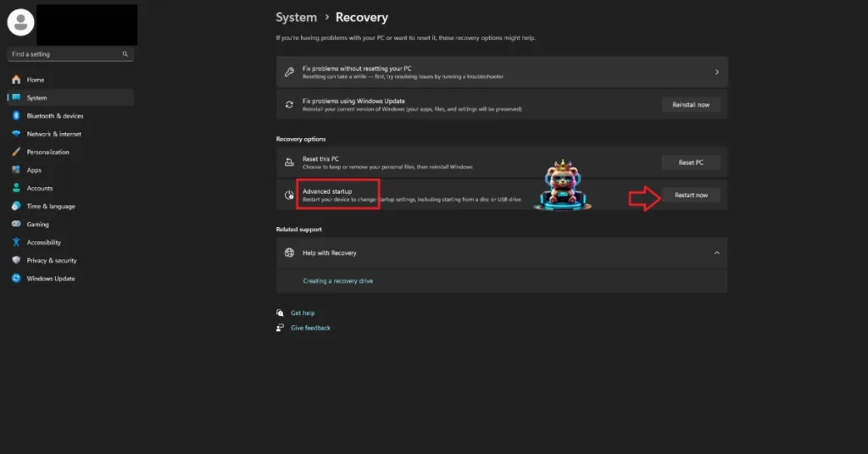Image resolution: width=868 pixels, height=454 pixels.
Task: Click the Give feedback link
Action: pyautogui.click(x=310, y=328)
